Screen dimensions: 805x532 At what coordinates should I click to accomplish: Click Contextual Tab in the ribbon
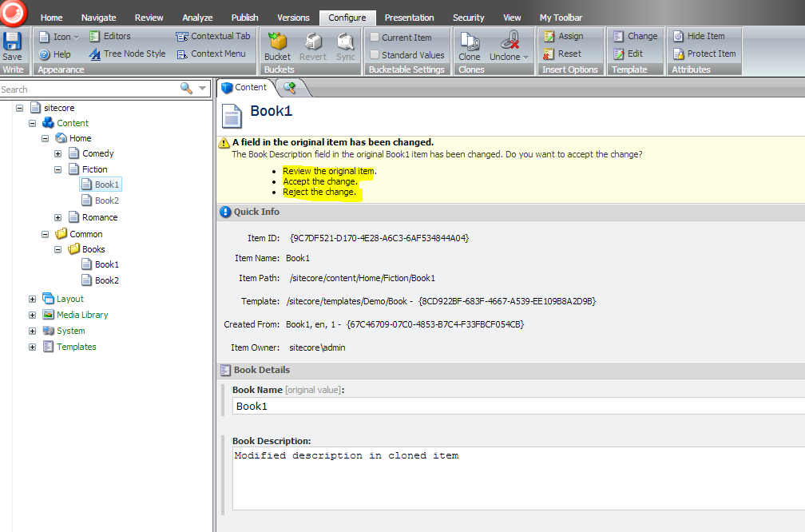[213, 36]
